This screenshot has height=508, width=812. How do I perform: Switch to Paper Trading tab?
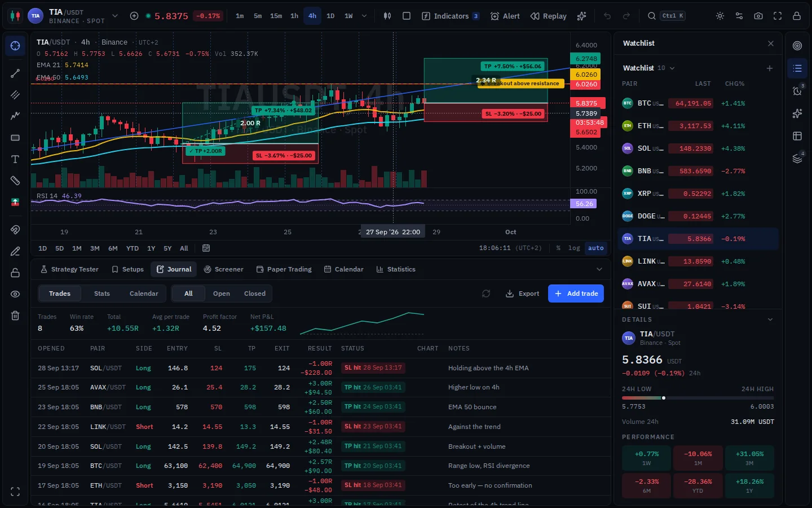pyautogui.click(x=284, y=269)
